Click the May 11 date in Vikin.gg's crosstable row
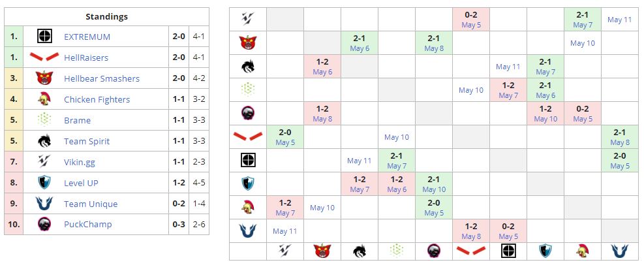Screen dimensions: 644x271 (619, 20)
